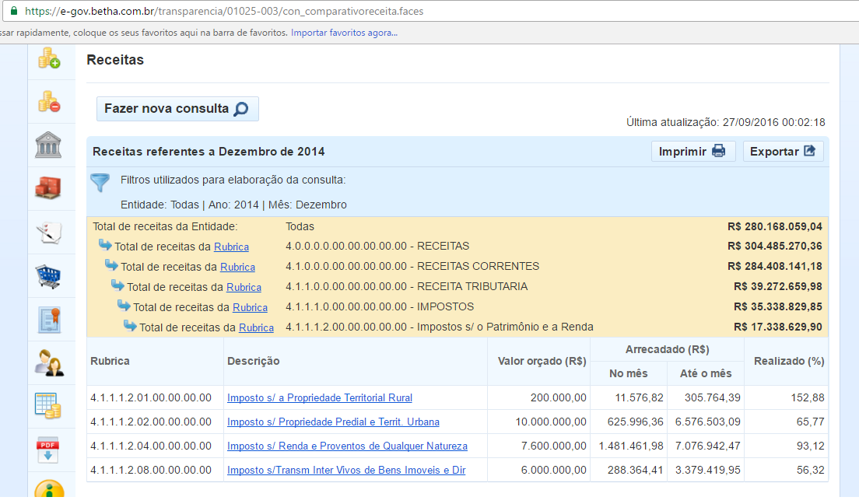Viewport: 859px width, 504px height.
Task: Click the spreadsheet with coins sidebar icon
Action: pyautogui.click(x=49, y=405)
